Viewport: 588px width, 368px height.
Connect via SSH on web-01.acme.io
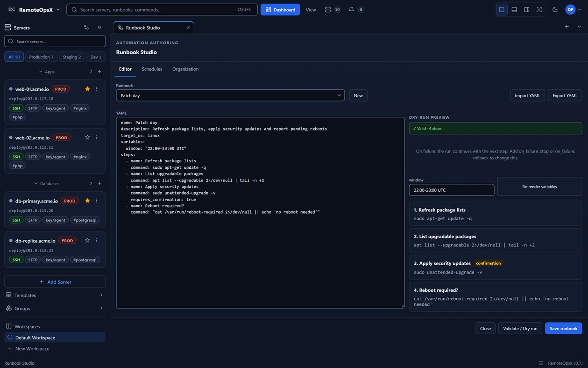[16, 108]
